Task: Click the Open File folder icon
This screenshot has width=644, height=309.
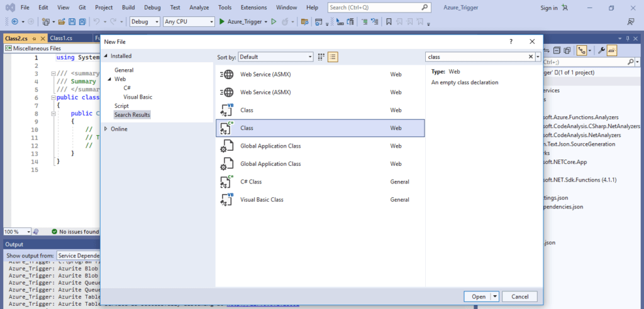Action: [62, 22]
